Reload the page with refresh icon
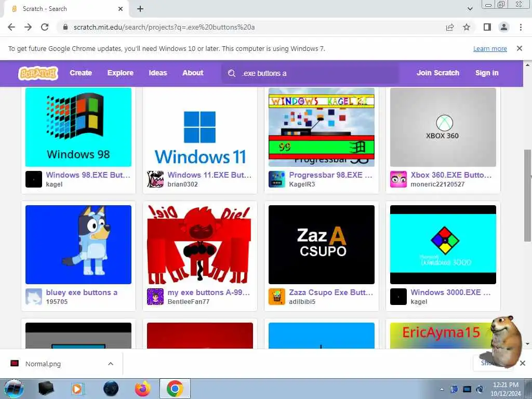The image size is (532, 399). (45, 27)
